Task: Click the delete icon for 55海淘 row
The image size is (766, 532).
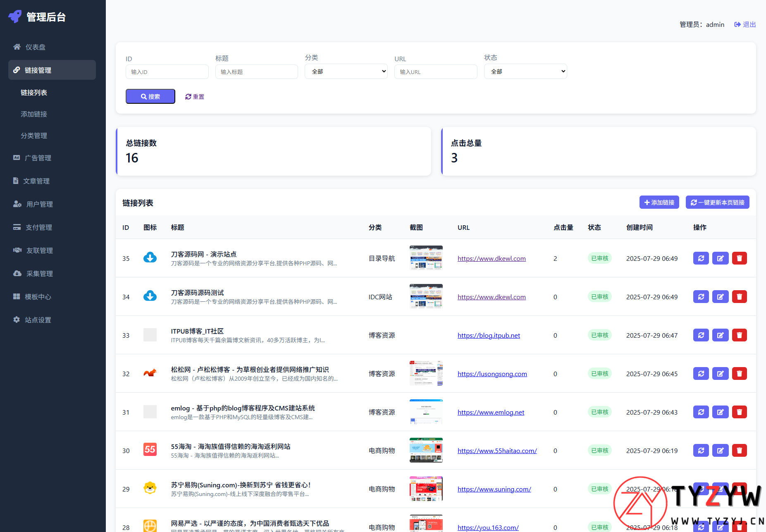Action: pyautogui.click(x=739, y=451)
